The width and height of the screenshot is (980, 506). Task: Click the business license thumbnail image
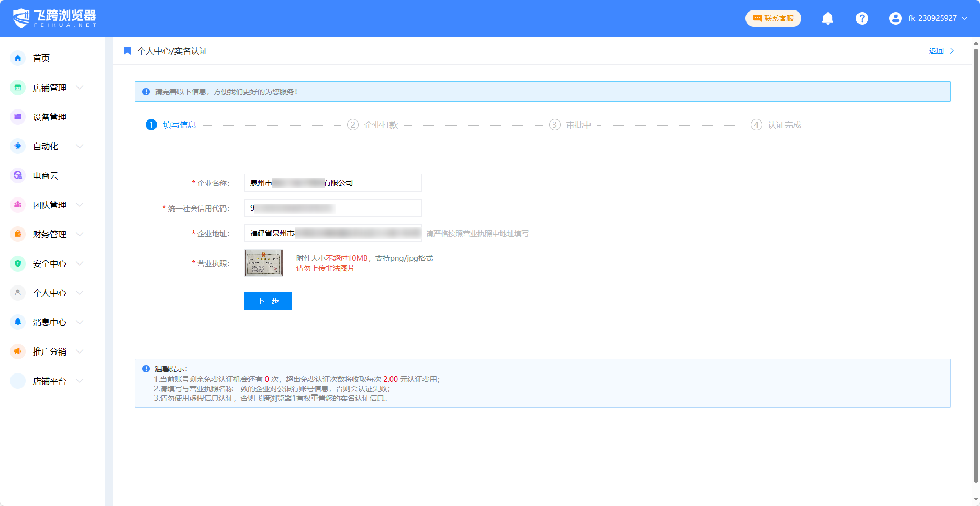point(264,263)
